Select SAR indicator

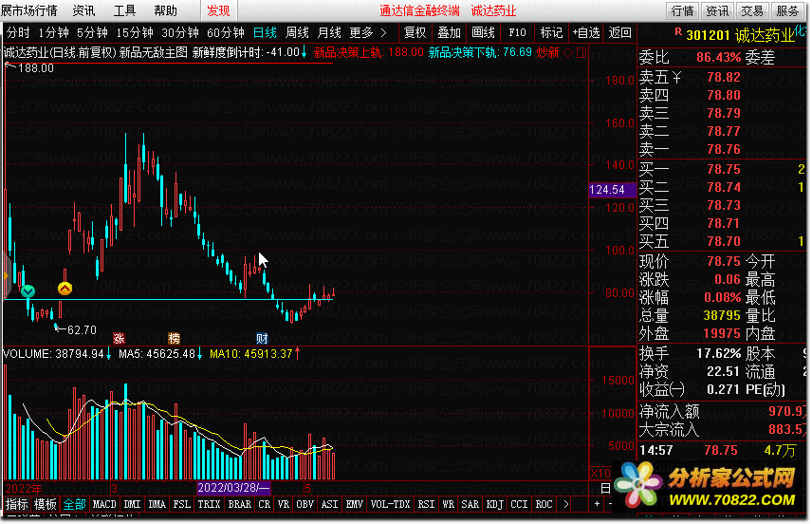click(x=471, y=504)
